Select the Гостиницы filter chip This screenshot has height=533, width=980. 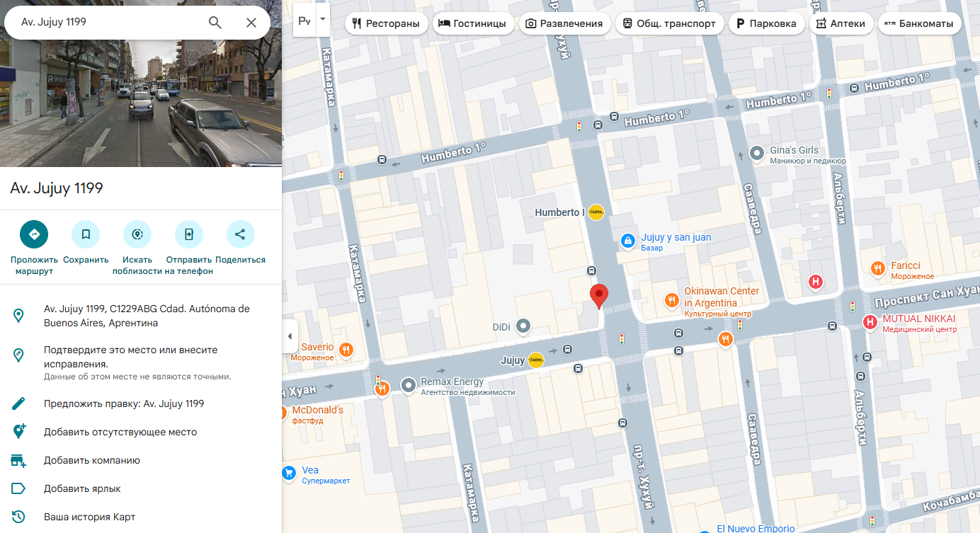tap(472, 23)
